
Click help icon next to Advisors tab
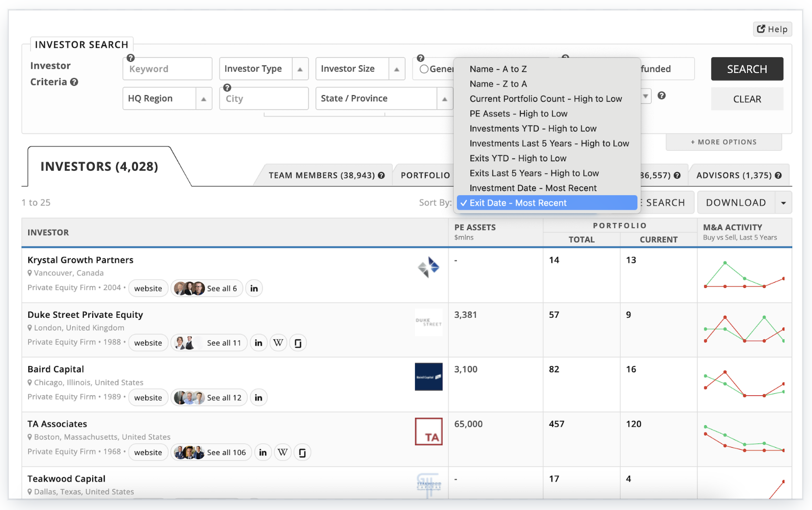pos(778,175)
